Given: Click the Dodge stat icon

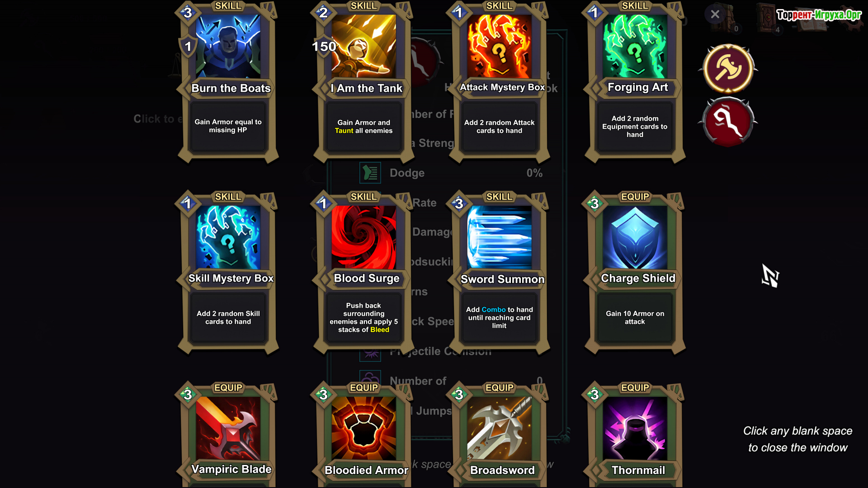Looking at the screenshot, I should (370, 173).
